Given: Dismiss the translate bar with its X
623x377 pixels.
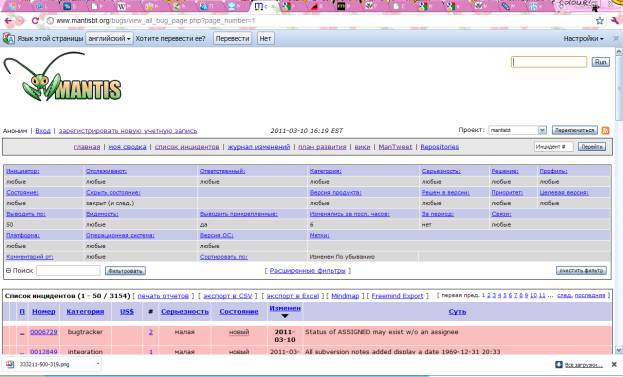Looking at the screenshot, I should (x=616, y=39).
